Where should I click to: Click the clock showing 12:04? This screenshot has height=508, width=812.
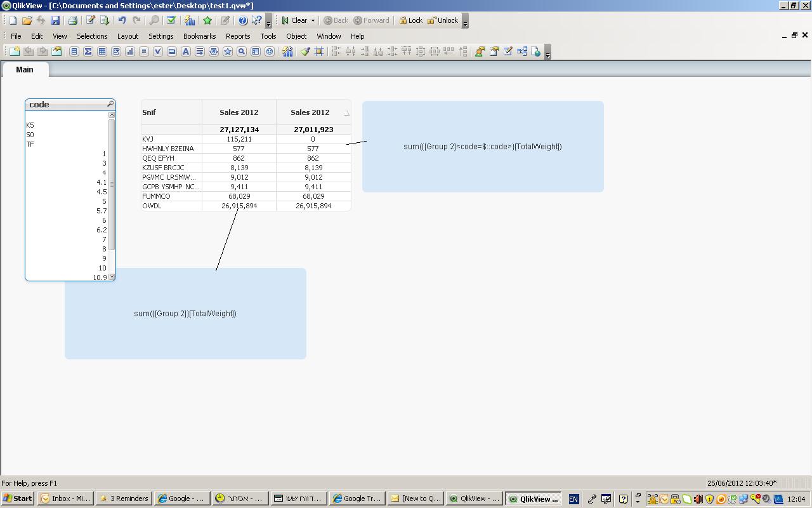pos(796,499)
